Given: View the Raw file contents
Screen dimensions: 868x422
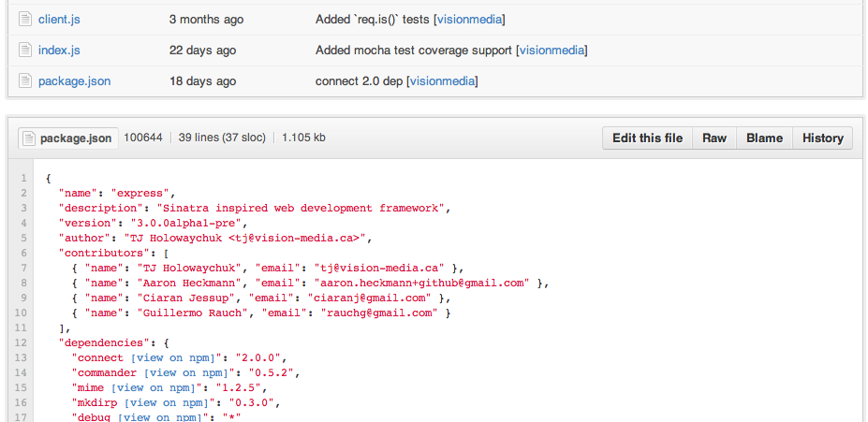Looking at the screenshot, I should [x=714, y=138].
